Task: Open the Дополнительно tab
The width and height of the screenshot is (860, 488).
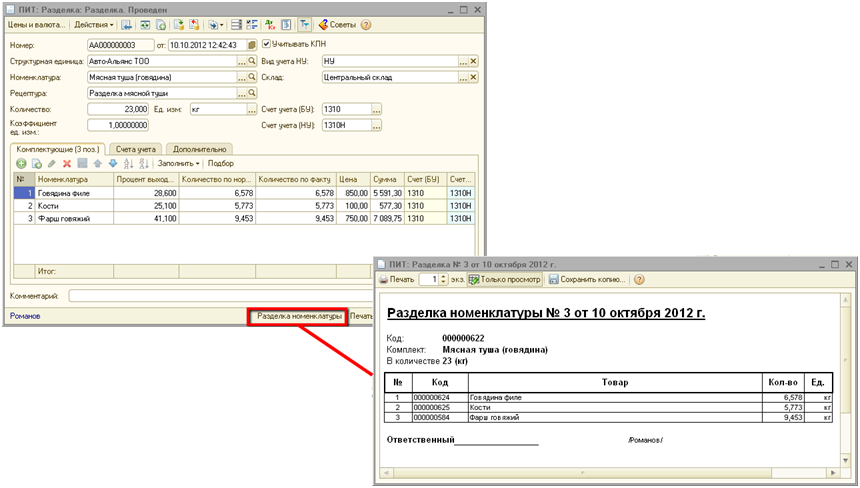Action: click(198, 149)
